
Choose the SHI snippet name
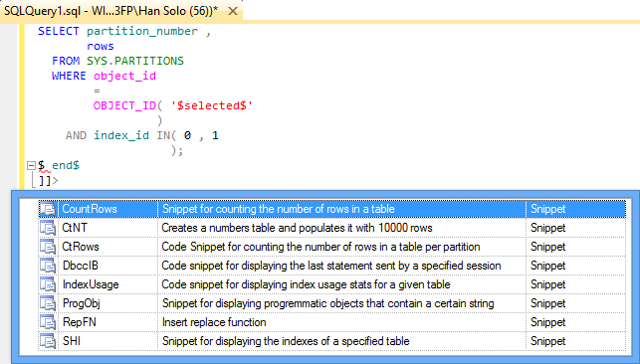[72, 341]
